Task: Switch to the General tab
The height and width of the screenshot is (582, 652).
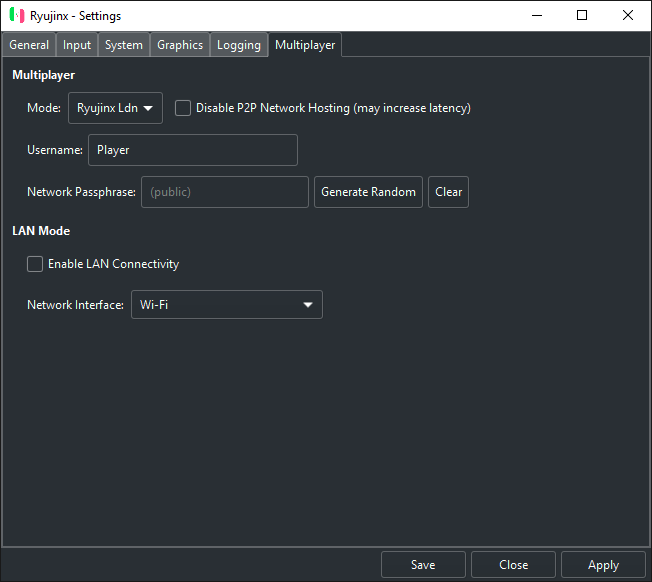Action: click(x=29, y=45)
